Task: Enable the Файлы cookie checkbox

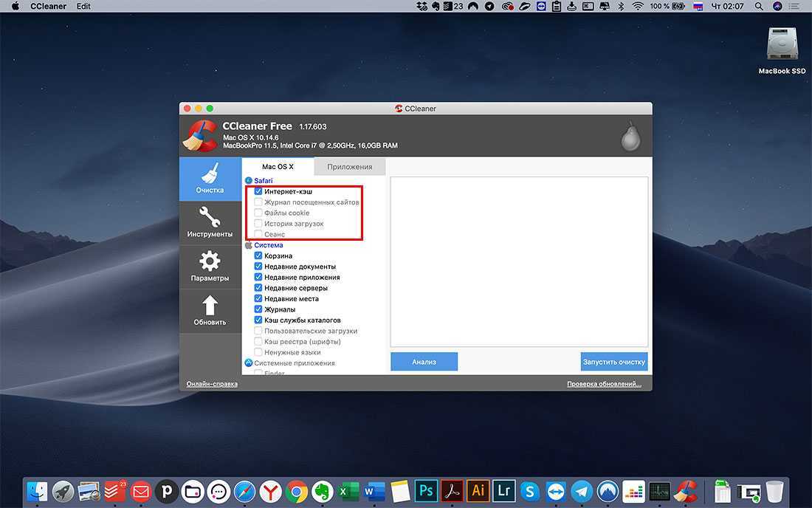Action: click(x=258, y=213)
